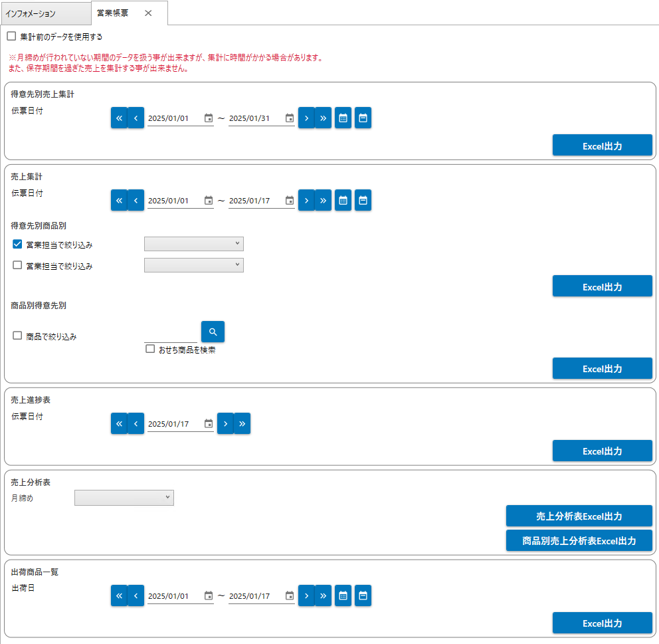Focus the 2025/01/31 end date field
659x644 pixels.
[x=256, y=118]
